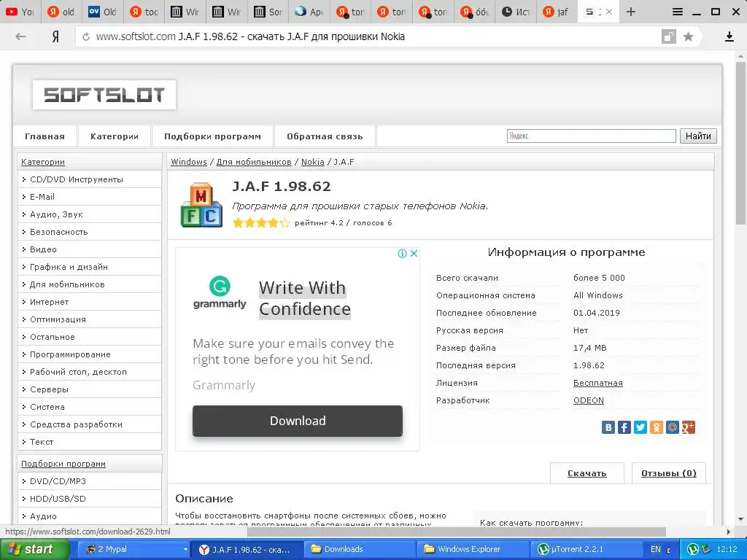Share on Odnoklassniki icon

click(x=656, y=427)
